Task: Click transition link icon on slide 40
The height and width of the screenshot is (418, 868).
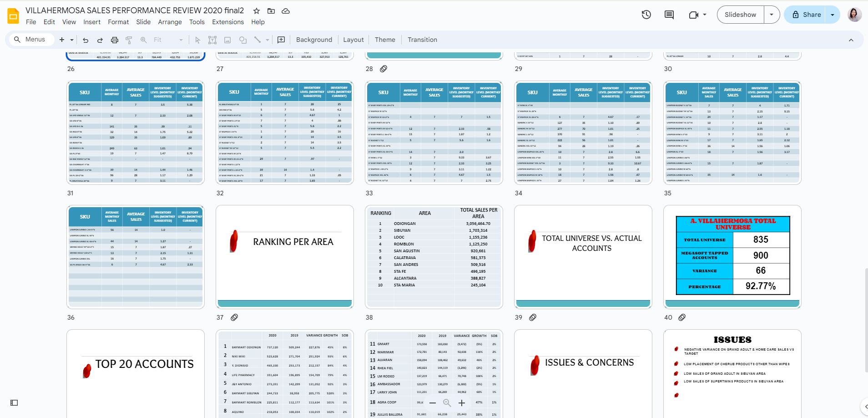Action: tap(682, 317)
